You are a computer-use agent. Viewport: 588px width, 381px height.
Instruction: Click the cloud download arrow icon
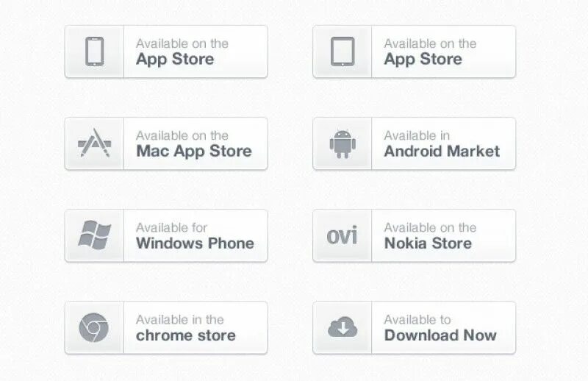[x=343, y=327]
